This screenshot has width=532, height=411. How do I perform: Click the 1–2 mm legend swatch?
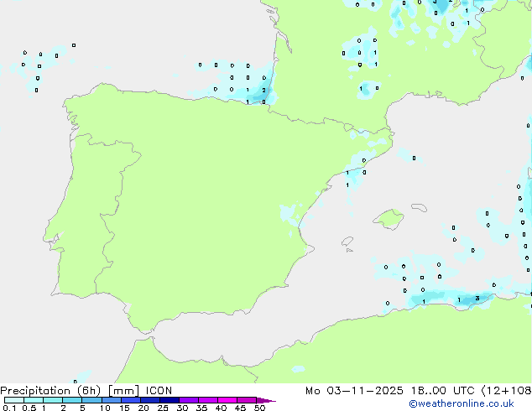[x=53, y=400]
